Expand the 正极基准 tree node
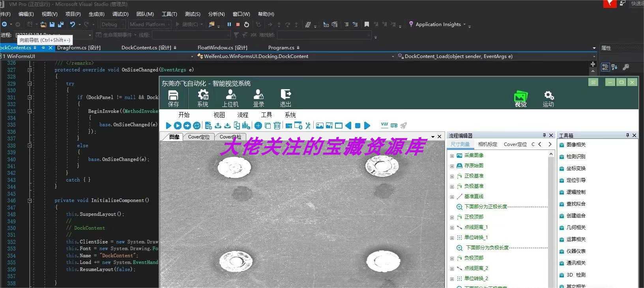This screenshot has height=288, width=644. point(452,176)
